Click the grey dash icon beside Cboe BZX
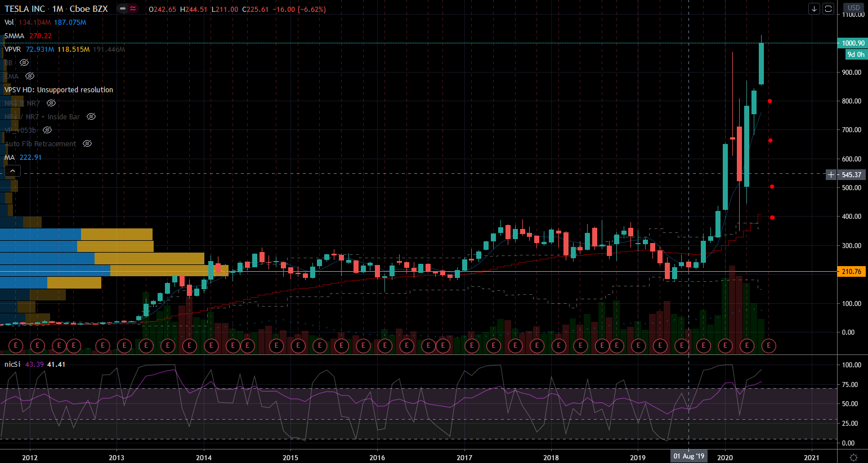Screen dimensions: 868x463 [123, 9]
